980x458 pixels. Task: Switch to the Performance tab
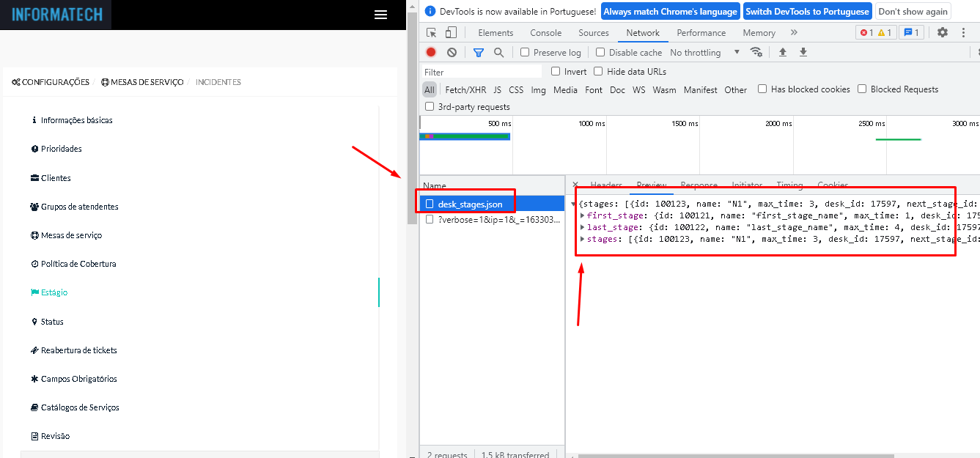(x=701, y=33)
